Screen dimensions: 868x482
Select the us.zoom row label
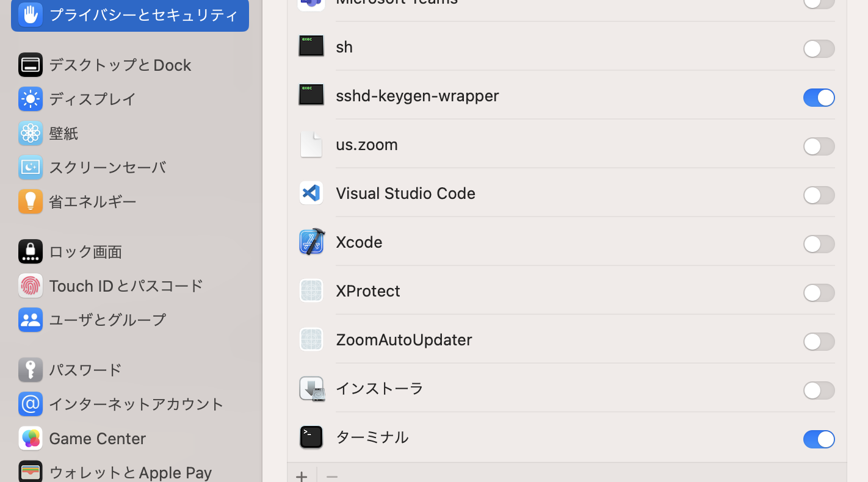pos(367,144)
